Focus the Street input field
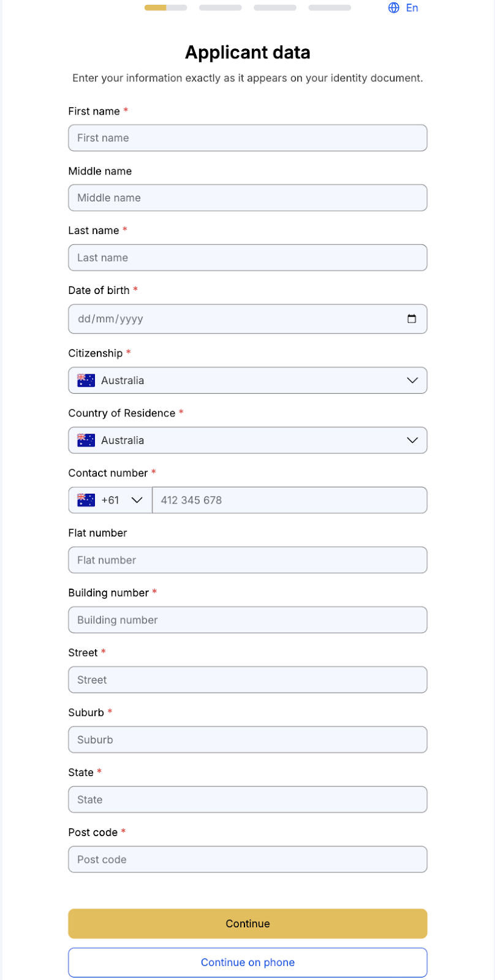Image resolution: width=495 pixels, height=980 pixels. [x=247, y=680]
